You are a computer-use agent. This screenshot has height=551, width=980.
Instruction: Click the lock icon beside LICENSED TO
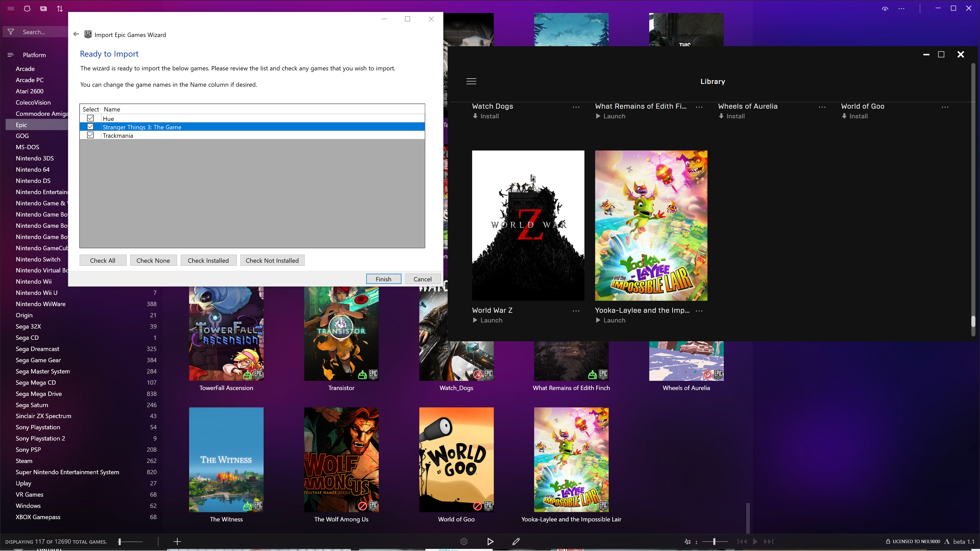888,542
